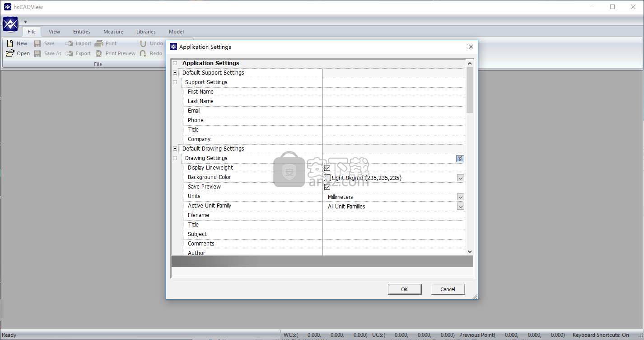The image size is (644, 340).
Task: Click the First Name value field
Action: pyautogui.click(x=394, y=92)
